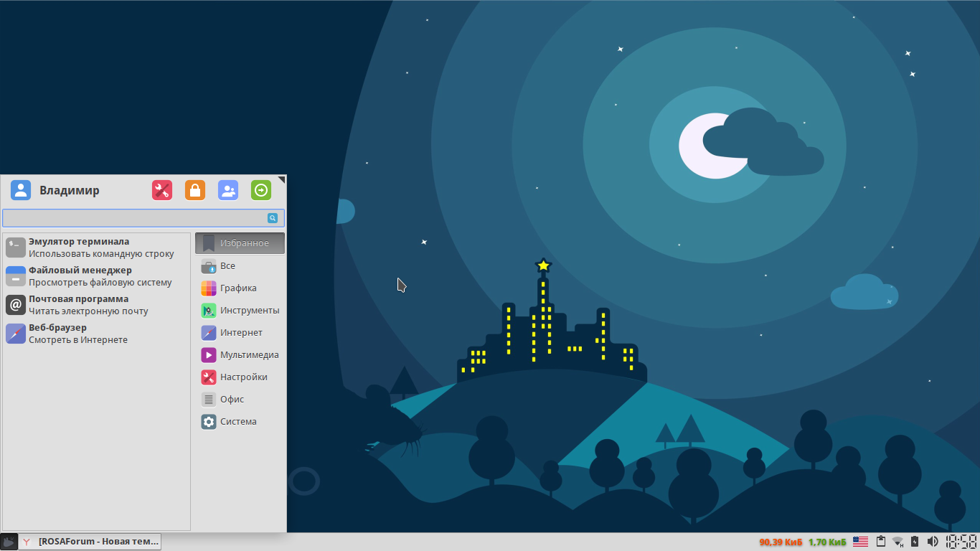Lock the screen with the orange padlock icon
The width and height of the screenshot is (980, 551).
[x=195, y=190]
